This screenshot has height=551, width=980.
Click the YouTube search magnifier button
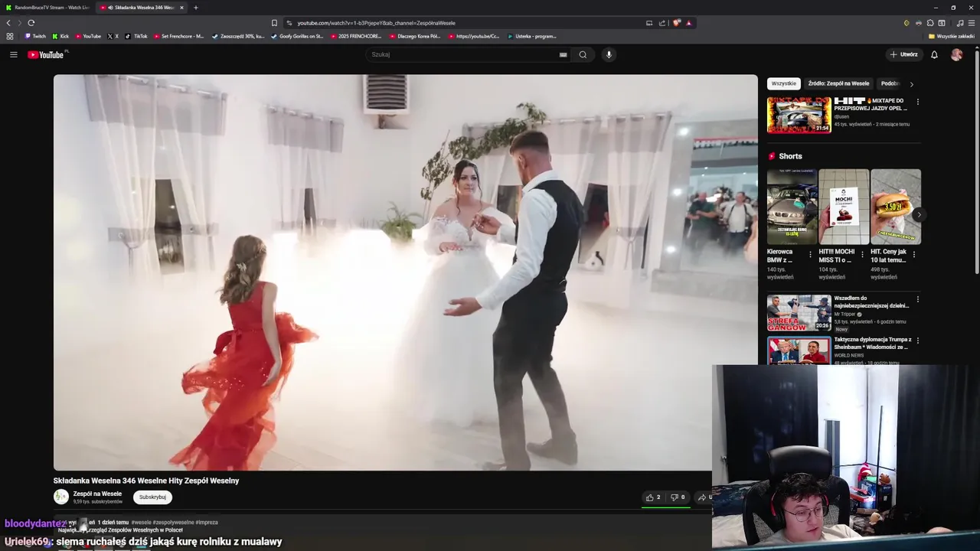pos(583,54)
